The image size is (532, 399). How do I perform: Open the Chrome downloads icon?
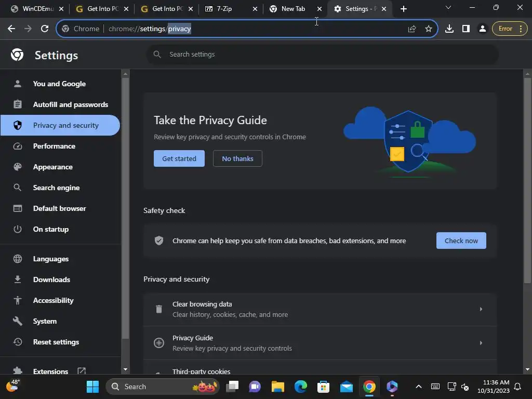pyautogui.click(x=449, y=29)
